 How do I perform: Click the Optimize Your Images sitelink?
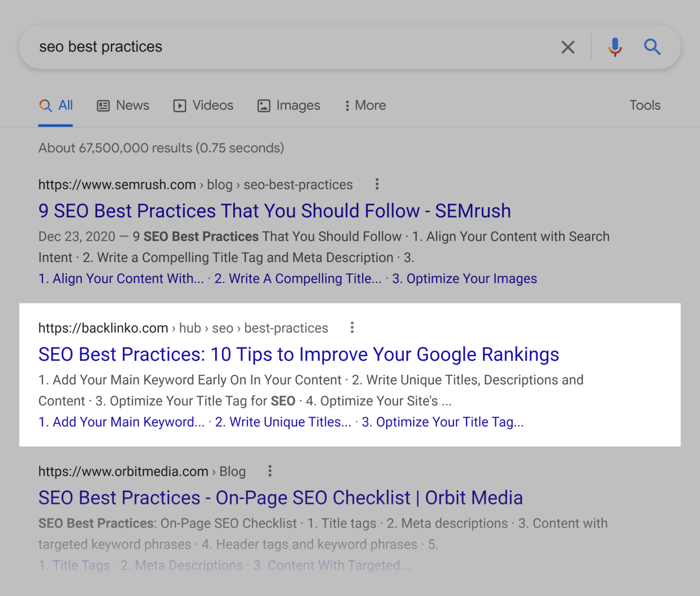pos(464,278)
